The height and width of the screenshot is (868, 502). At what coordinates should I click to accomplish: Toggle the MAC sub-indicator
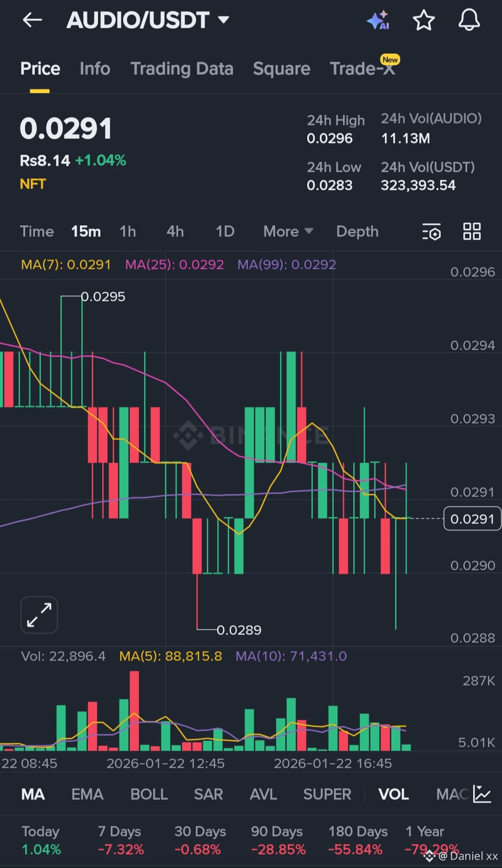click(452, 794)
